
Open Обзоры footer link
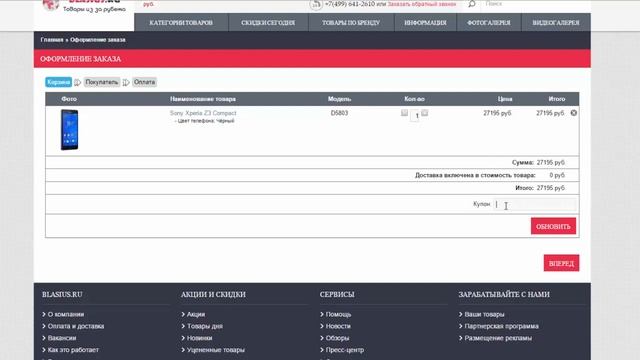tap(337, 338)
